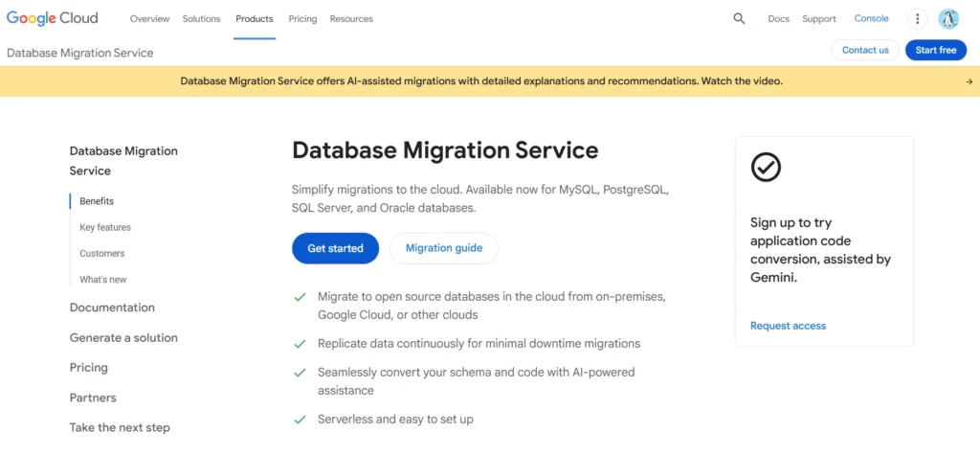The width and height of the screenshot is (980, 456).
Task: Click the AI-assisted migrations banner text
Action: 481,81
